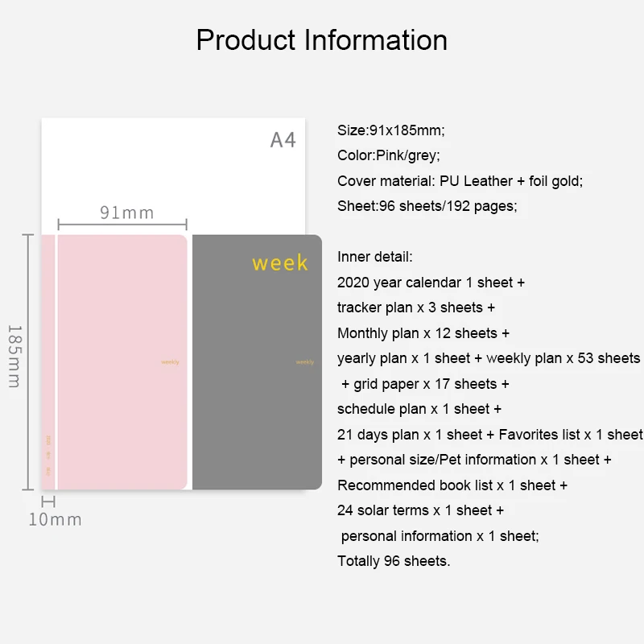Click the Inner detail heading
This screenshot has height=644, width=644.
pyautogui.click(x=374, y=257)
